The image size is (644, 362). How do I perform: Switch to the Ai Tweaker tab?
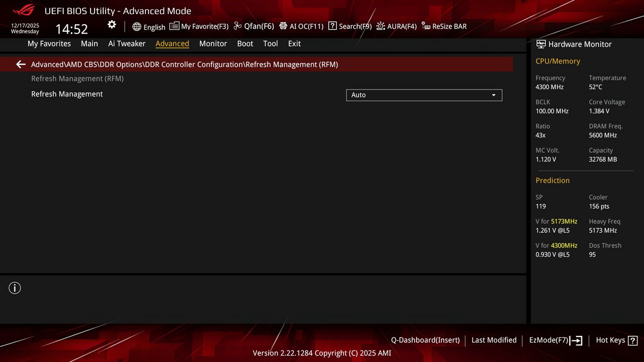(x=127, y=44)
